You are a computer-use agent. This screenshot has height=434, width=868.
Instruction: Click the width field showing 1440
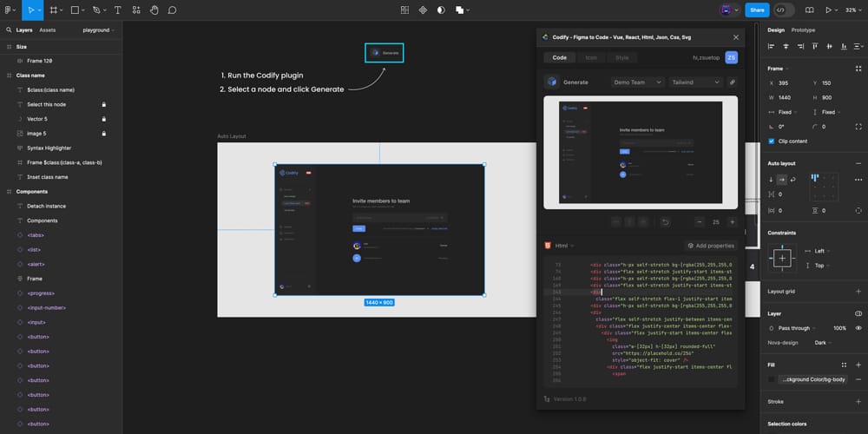click(785, 97)
